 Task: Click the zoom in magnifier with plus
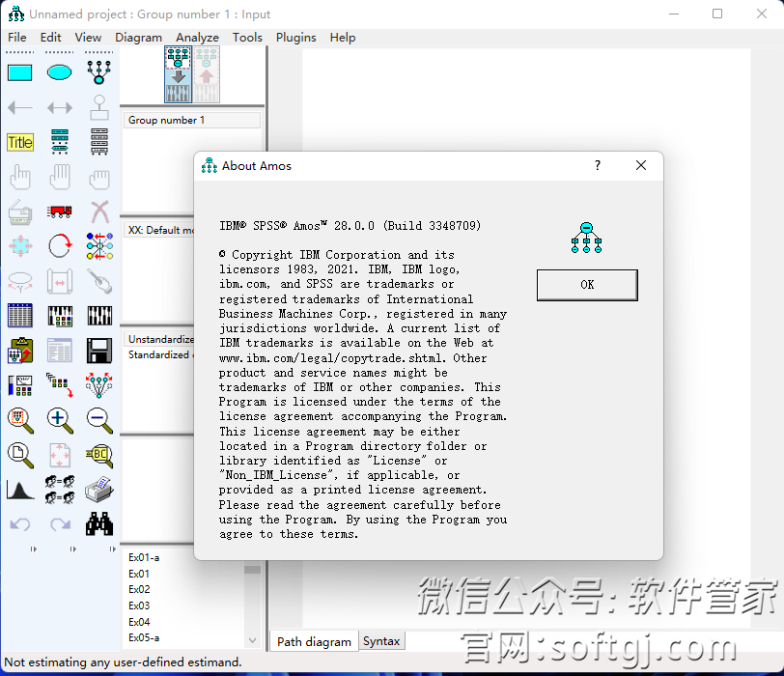[x=60, y=420]
